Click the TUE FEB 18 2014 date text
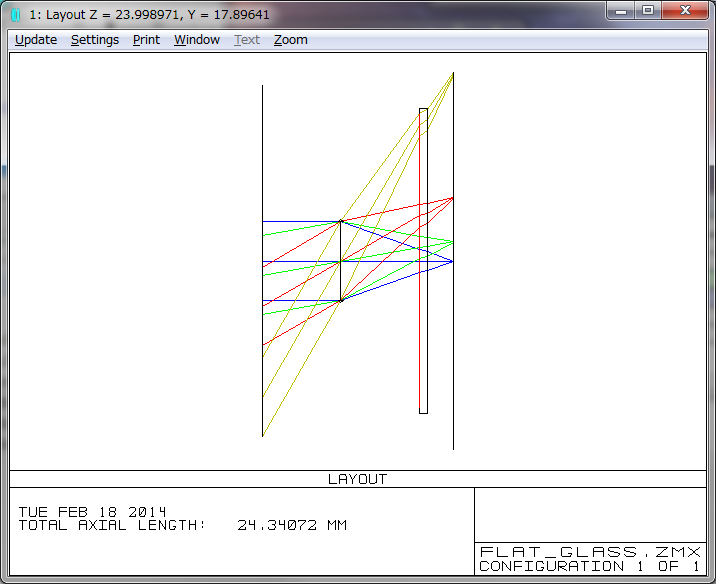716x584 pixels. pyautogui.click(x=92, y=512)
